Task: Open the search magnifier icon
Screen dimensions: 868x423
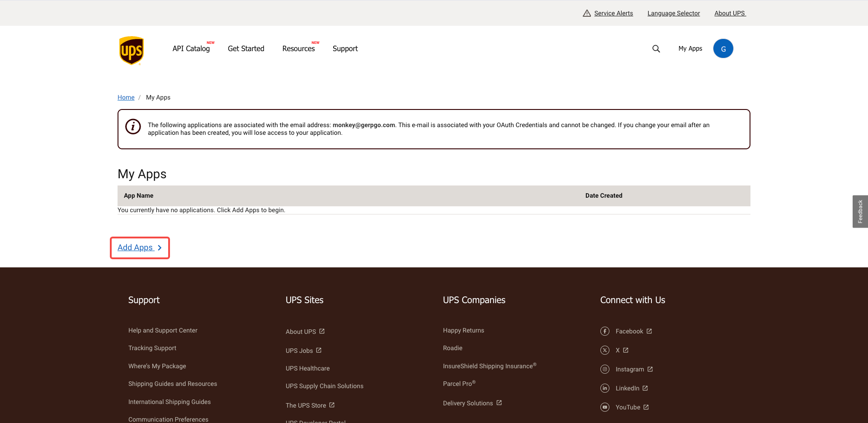Action: [656, 49]
